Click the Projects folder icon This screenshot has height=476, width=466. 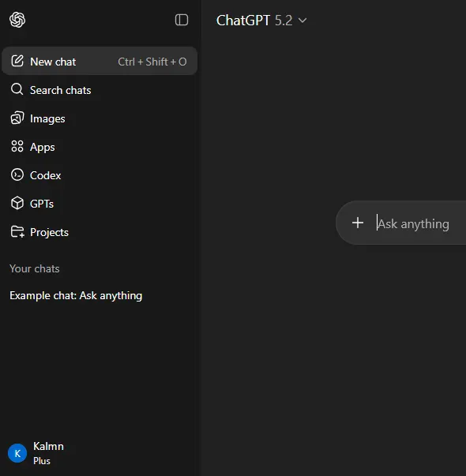pos(17,232)
